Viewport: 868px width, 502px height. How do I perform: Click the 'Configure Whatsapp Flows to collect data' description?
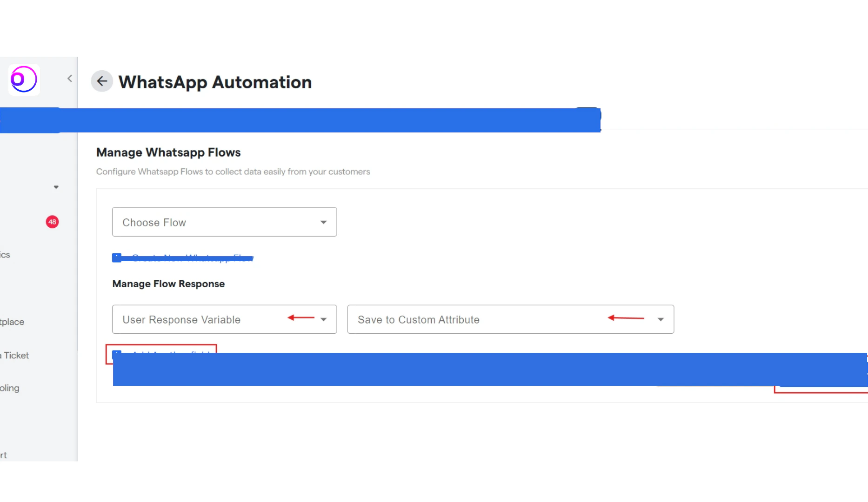[x=233, y=172]
